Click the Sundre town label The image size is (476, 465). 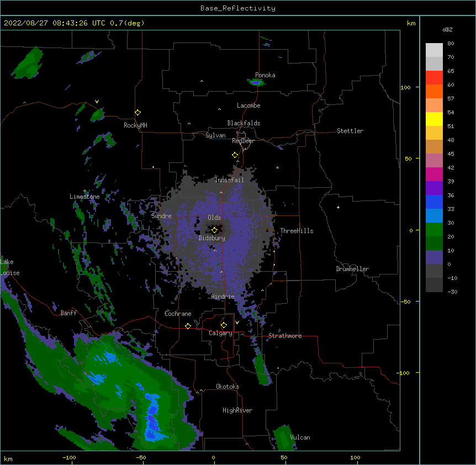pos(161,216)
